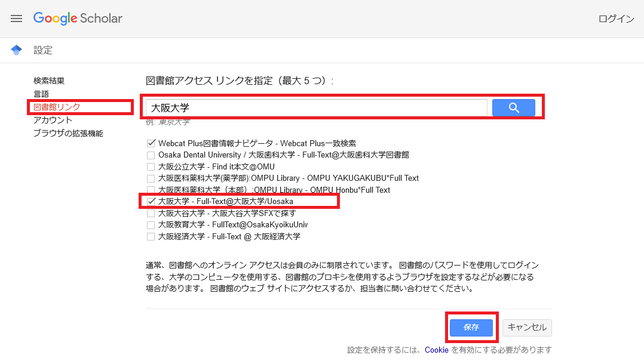Viewport: 644px width, 364px height.
Task: Open the 検索結果 settings section
Action: (x=49, y=81)
